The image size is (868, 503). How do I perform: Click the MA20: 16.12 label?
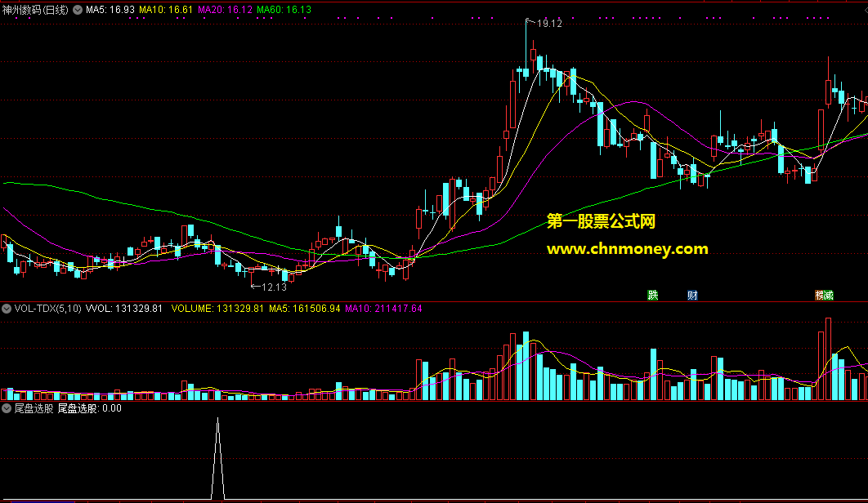226,10
